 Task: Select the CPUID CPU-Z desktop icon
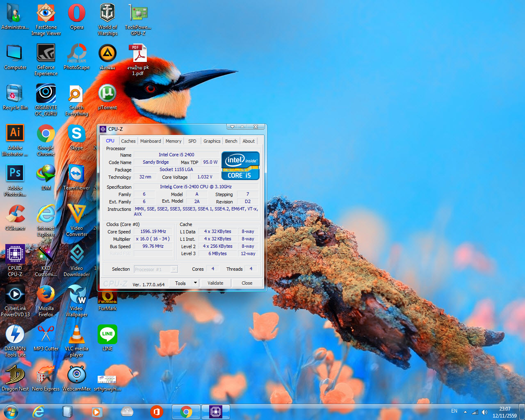click(x=15, y=260)
